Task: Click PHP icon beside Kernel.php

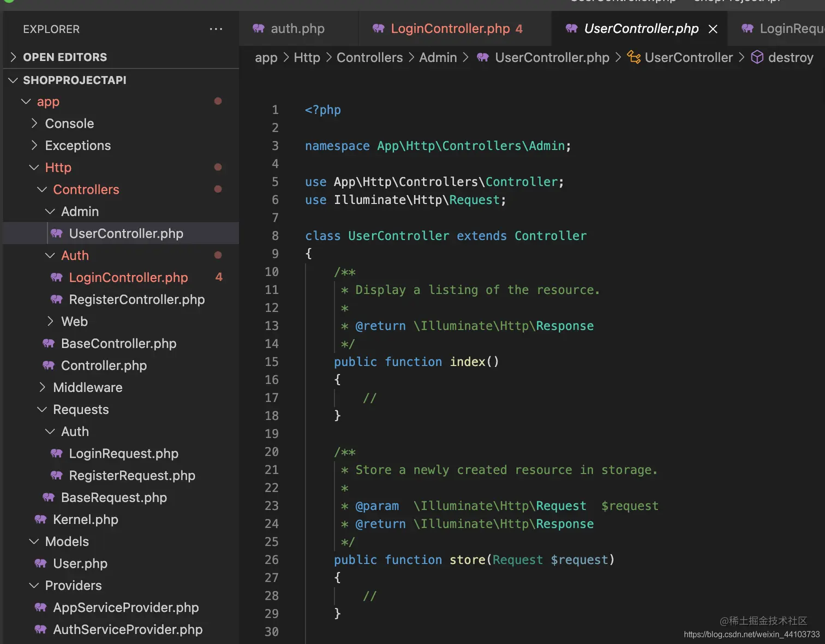Action: tap(40, 520)
